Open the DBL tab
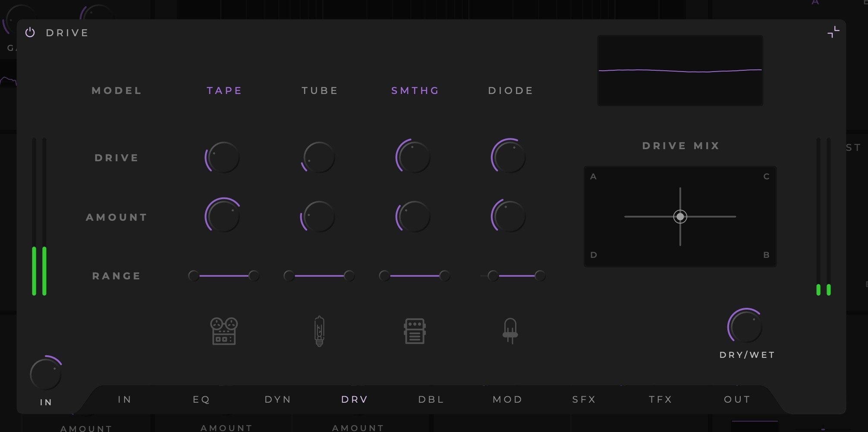868x432 pixels. 431,399
